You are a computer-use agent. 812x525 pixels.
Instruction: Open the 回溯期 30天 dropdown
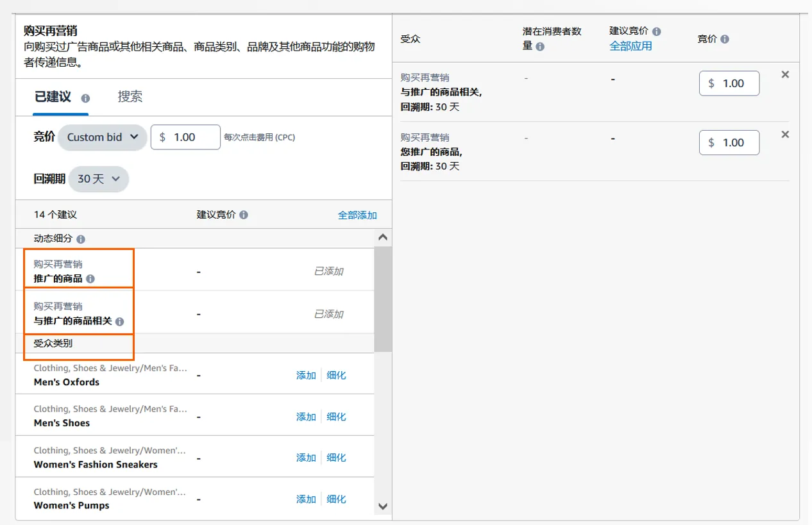[x=99, y=179]
